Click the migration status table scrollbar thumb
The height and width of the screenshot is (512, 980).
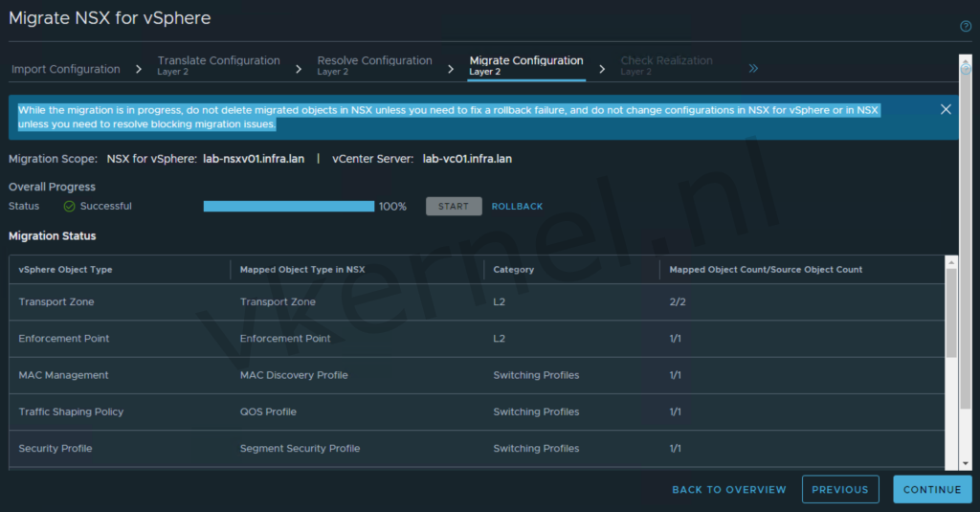pos(951,313)
